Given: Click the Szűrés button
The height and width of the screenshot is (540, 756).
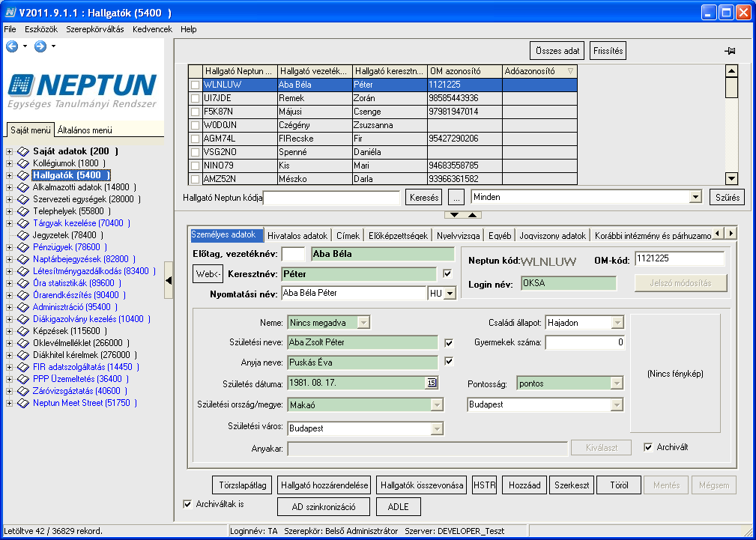Looking at the screenshot, I should click(x=727, y=198).
